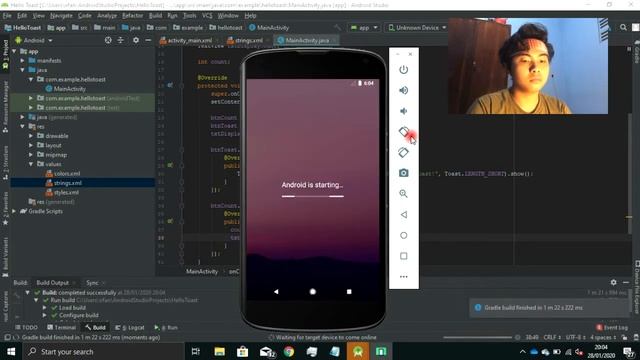Tap the phone screen Back navigation button
Image resolution: width=640 pixels, height=360 pixels.
coord(276,291)
